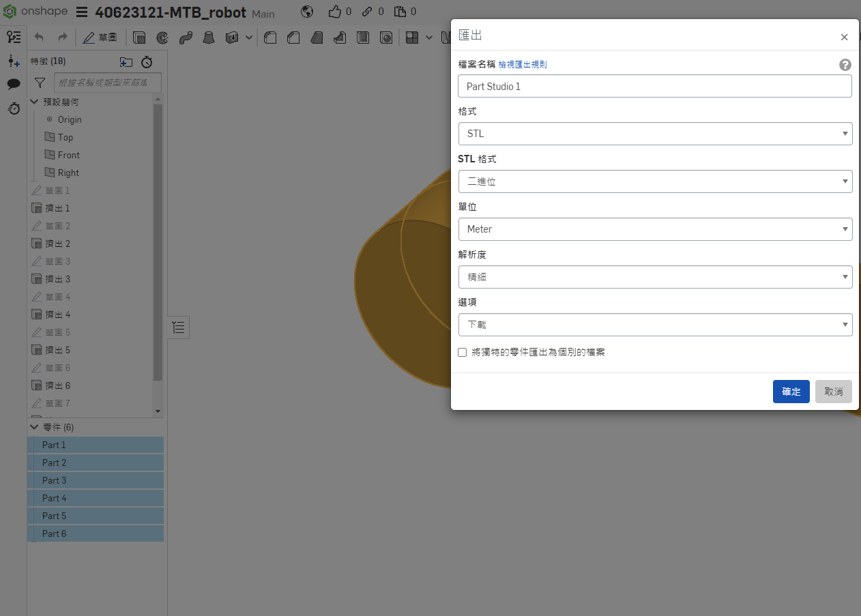Viewport: 861px width, 616px height.
Task: Click the Undo arrow
Action: (39, 38)
